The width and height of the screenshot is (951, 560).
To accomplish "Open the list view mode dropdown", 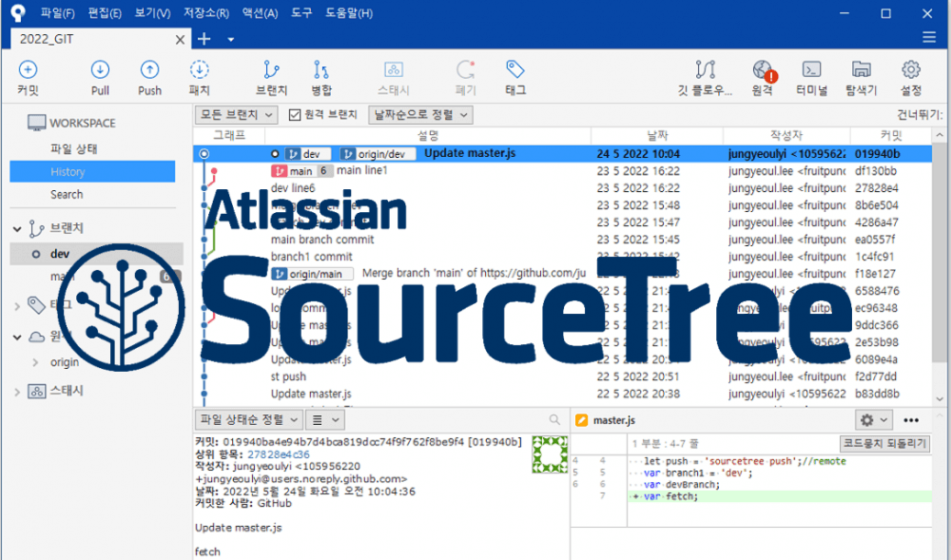I will click(x=325, y=419).
